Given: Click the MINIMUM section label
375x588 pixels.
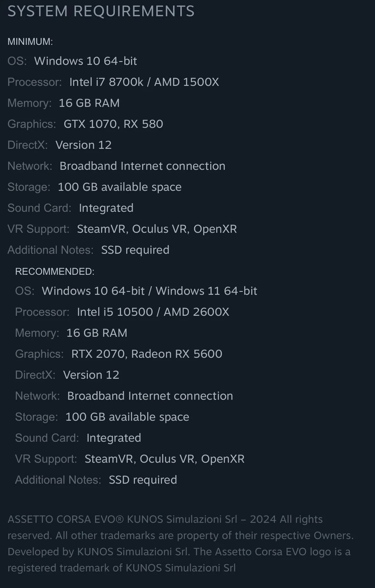Looking at the screenshot, I should point(30,42).
